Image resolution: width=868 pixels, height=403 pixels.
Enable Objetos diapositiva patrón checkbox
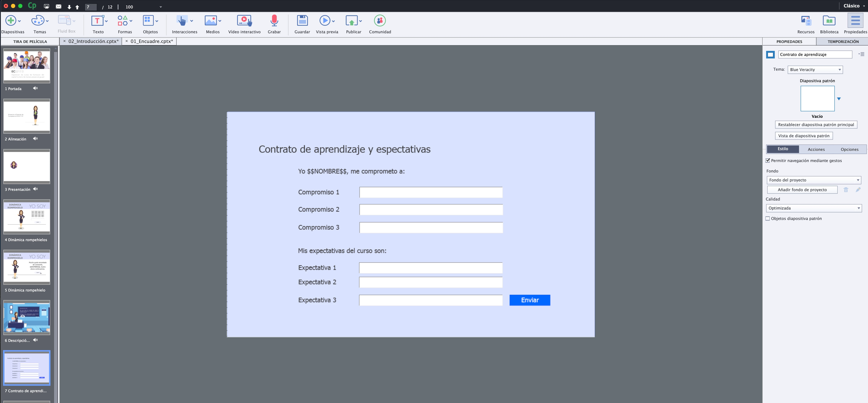click(x=768, y=218)
